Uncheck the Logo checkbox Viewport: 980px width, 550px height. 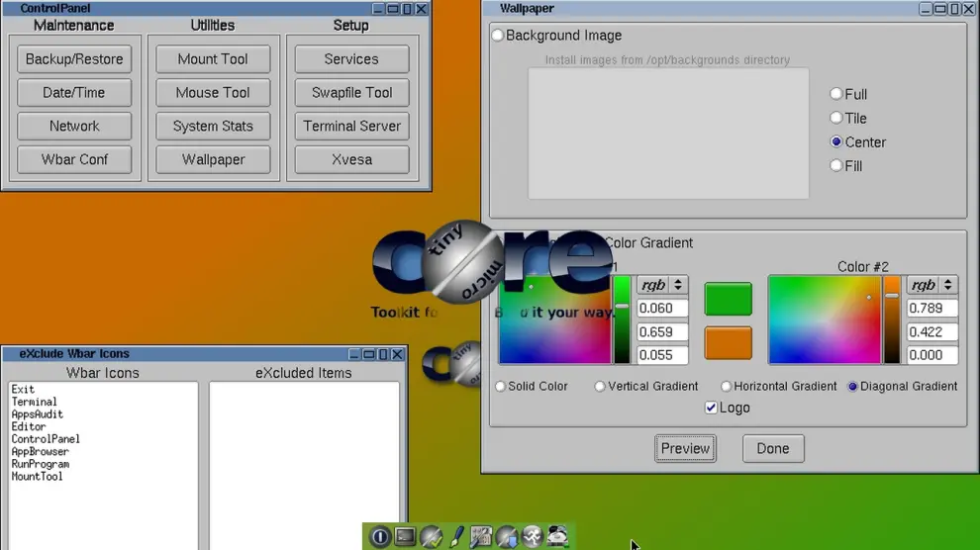click(711, 408)
